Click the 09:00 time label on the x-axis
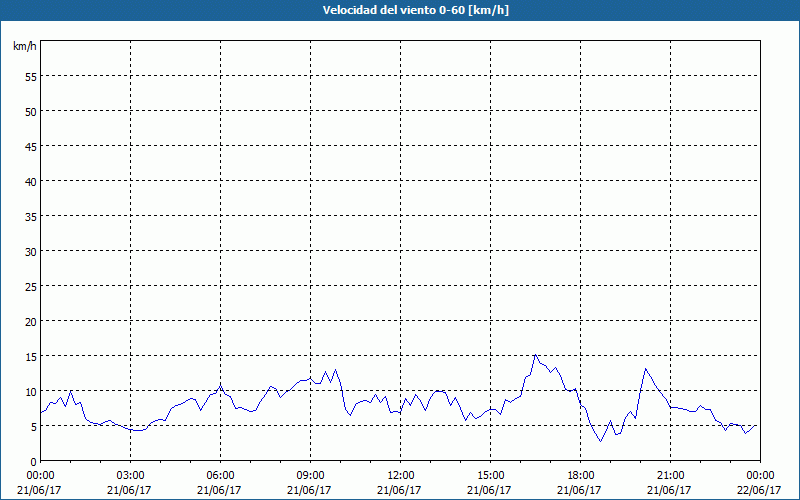 [310, 476]
